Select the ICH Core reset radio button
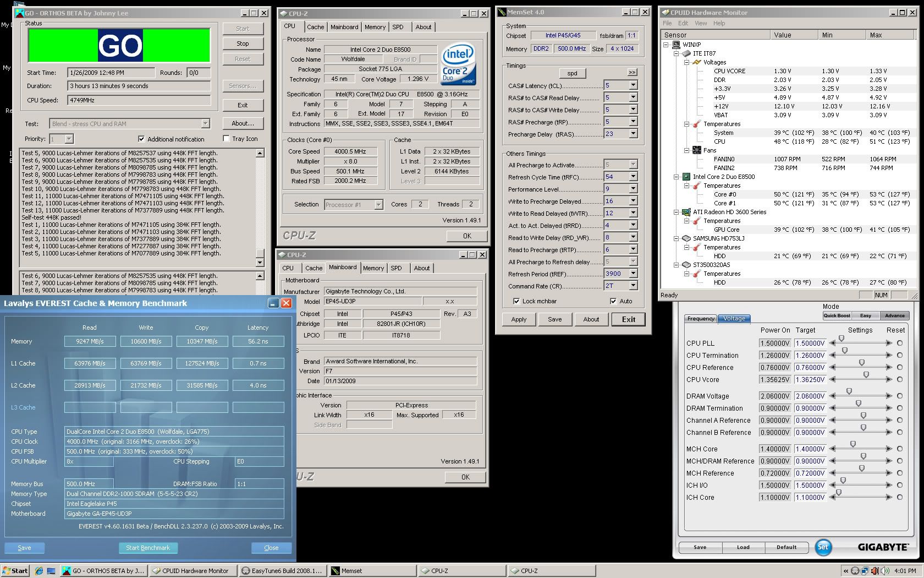 900,497
